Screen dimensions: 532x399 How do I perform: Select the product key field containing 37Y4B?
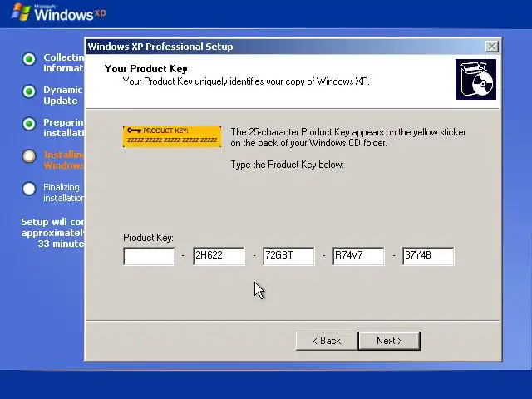pos(428,256)
